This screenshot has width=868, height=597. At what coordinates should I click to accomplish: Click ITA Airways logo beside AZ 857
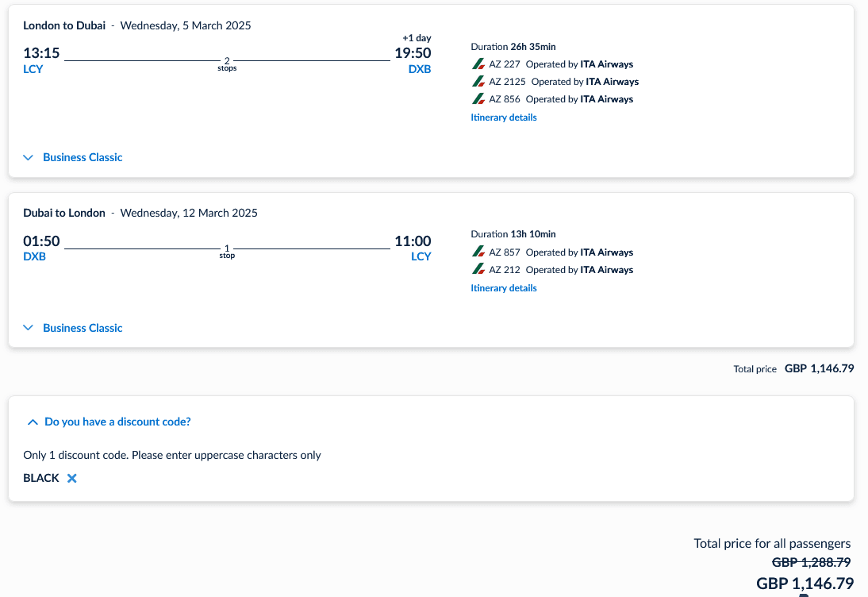click(x=478, y=252)
